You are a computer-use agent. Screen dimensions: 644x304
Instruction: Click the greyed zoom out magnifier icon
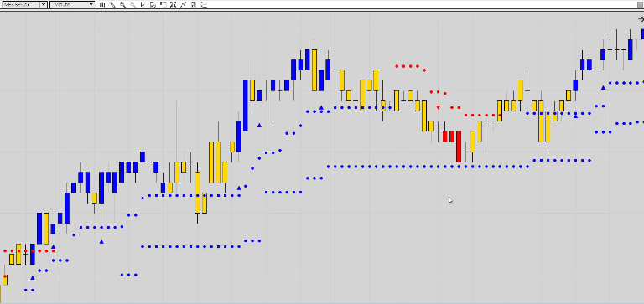[132, 4]
